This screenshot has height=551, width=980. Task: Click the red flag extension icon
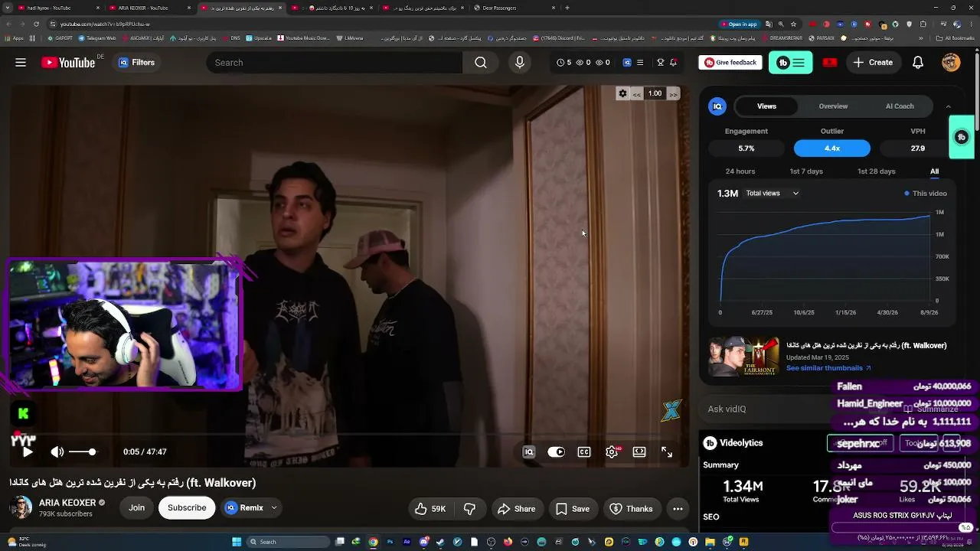830,63
